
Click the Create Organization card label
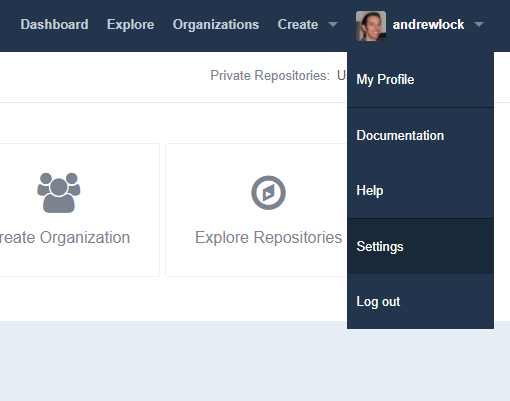65,237
